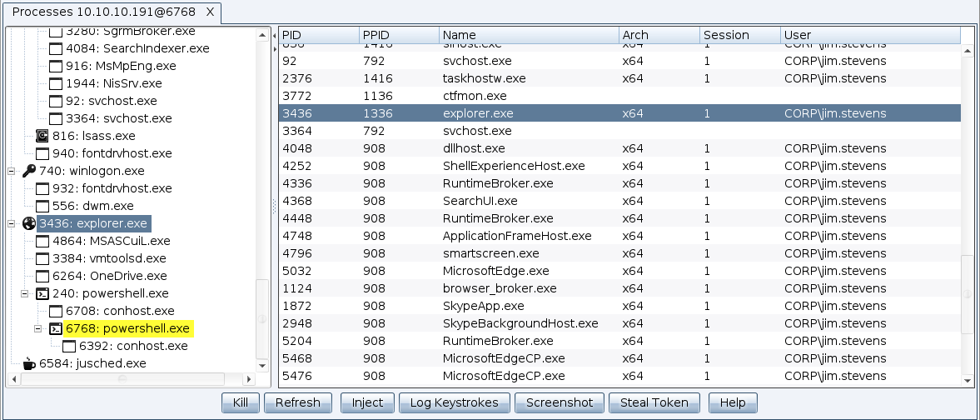This screenshot has width=980, height=420.
Task: Click the jusched.exe coffee cup icon
Action: (x=29, y=363)
